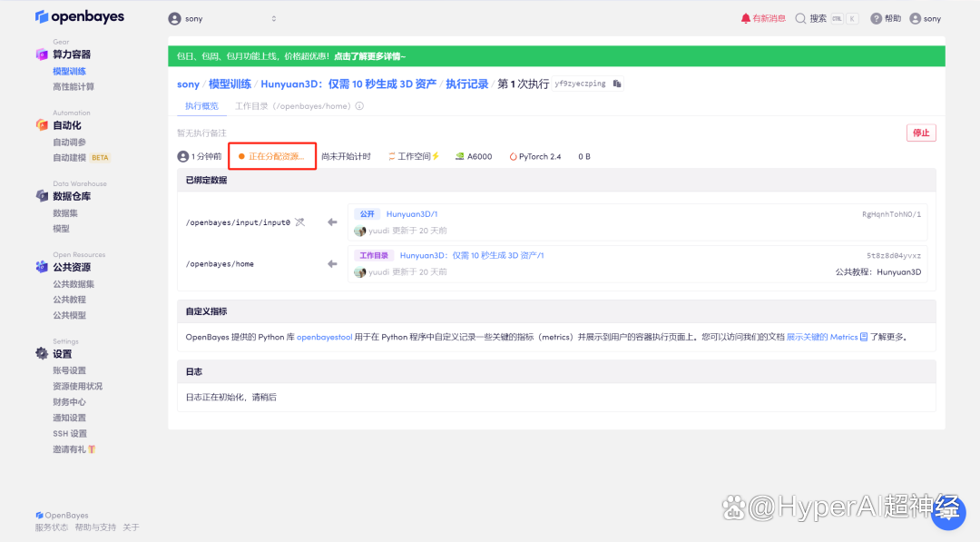Click the notification bell icon
980x542 pixels.
(746, 19)
